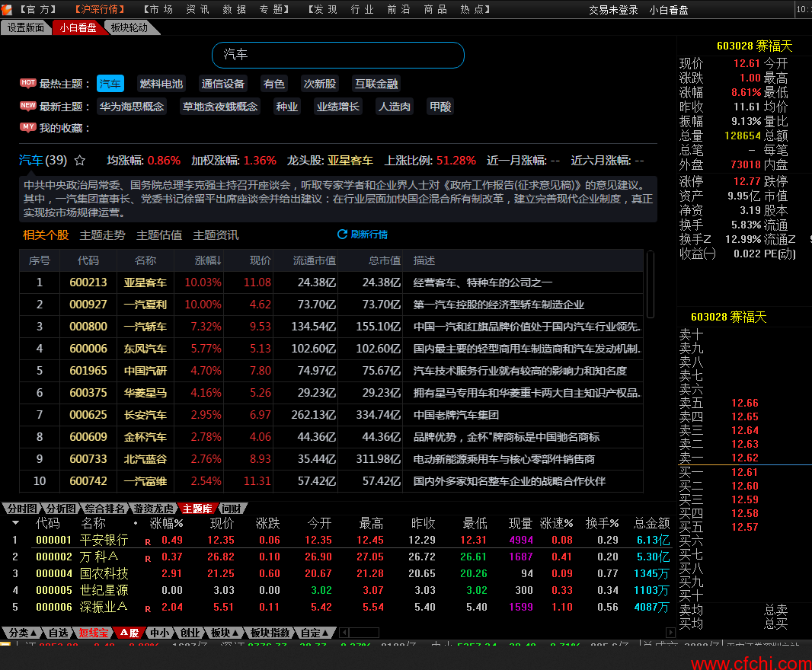The width and height of the screenshot is (812, 670).
Task: Click the theme list vertical scrollbar
Action: coord(651,284)
